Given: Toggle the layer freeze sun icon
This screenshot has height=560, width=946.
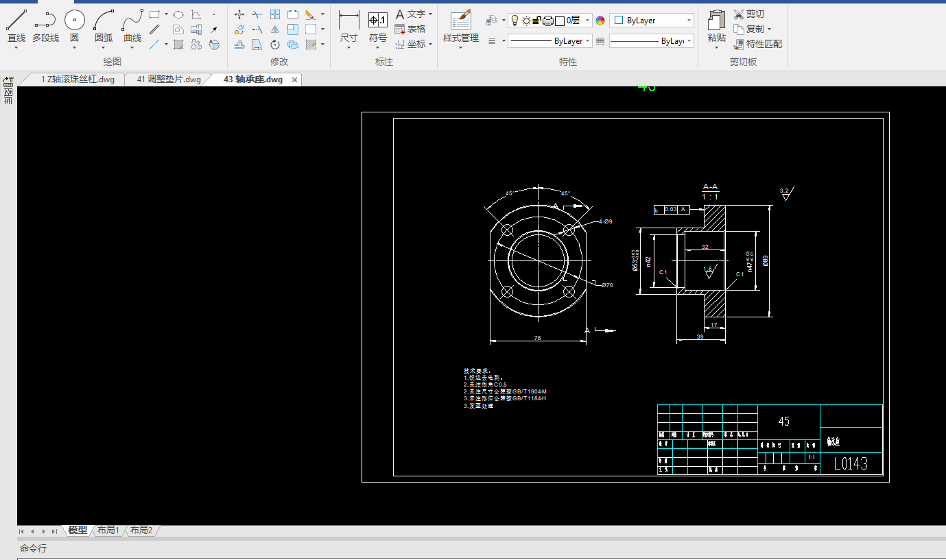Looking at the screenshot, I should click(x=525, y=21).
